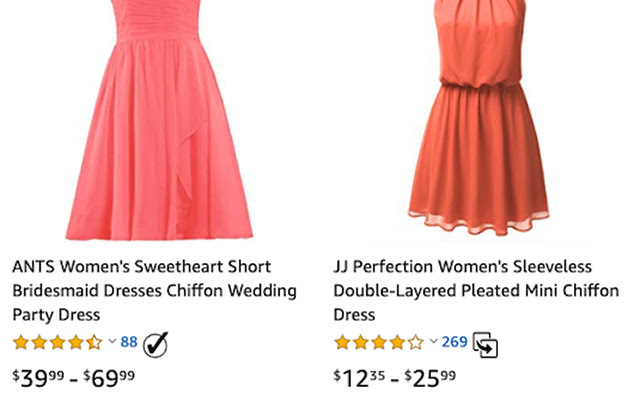Expand the rating popover arrow before 88

tap(112, 342)
